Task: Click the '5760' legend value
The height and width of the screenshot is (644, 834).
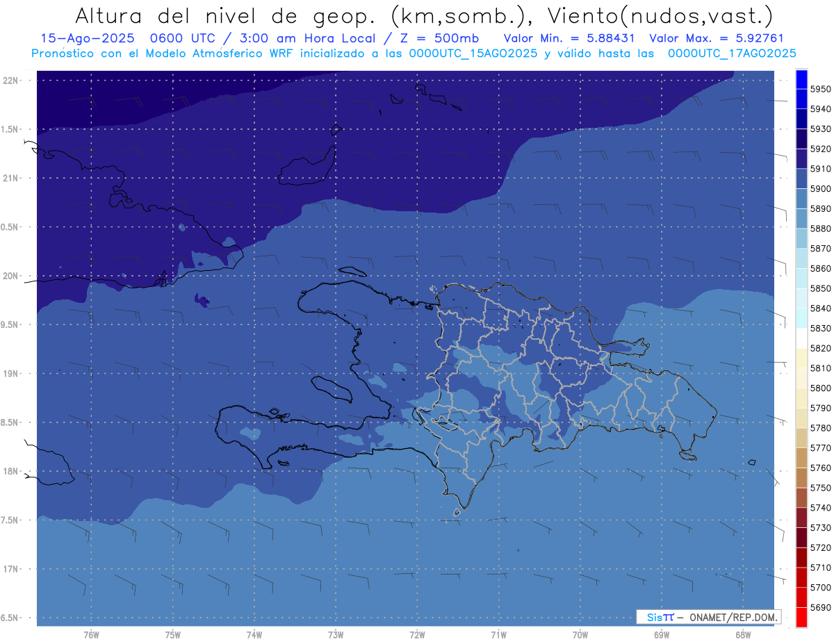Action: click(x=821, y=468)
